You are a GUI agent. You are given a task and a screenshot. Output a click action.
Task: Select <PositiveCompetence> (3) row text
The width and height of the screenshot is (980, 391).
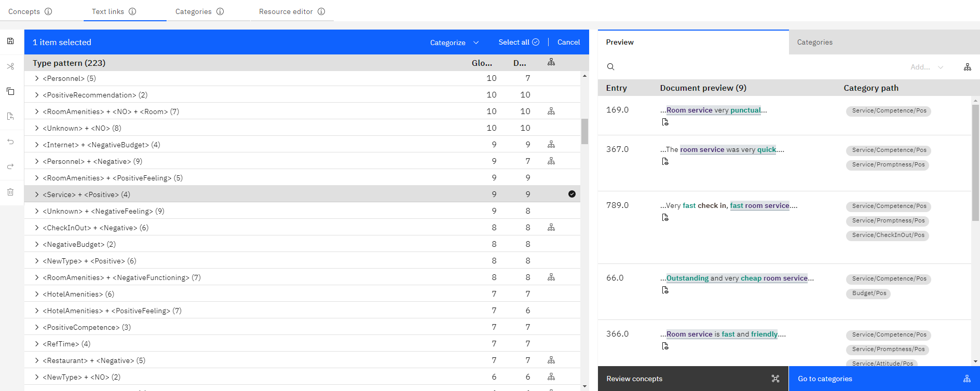(x=87, y=327)
